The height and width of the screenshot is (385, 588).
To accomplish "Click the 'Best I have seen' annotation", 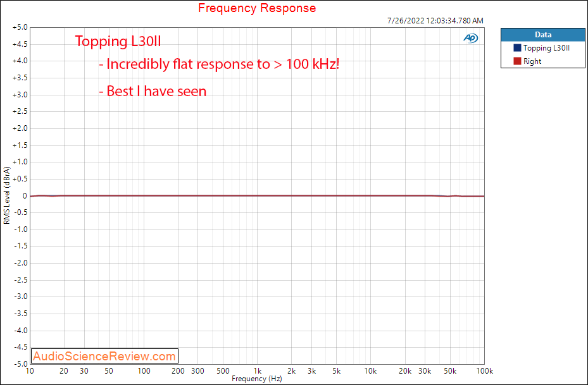I will 153,91.
